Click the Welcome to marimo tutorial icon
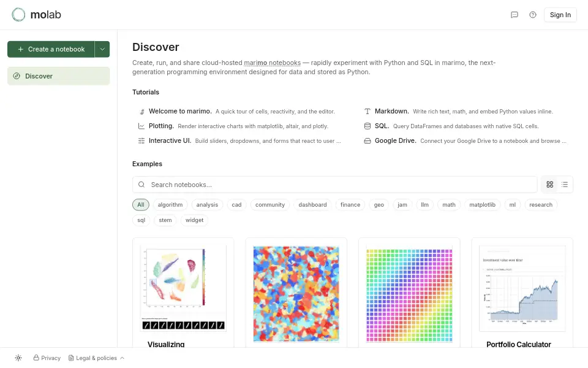Viewport: 588px width, 368px height. click(141, 112)
